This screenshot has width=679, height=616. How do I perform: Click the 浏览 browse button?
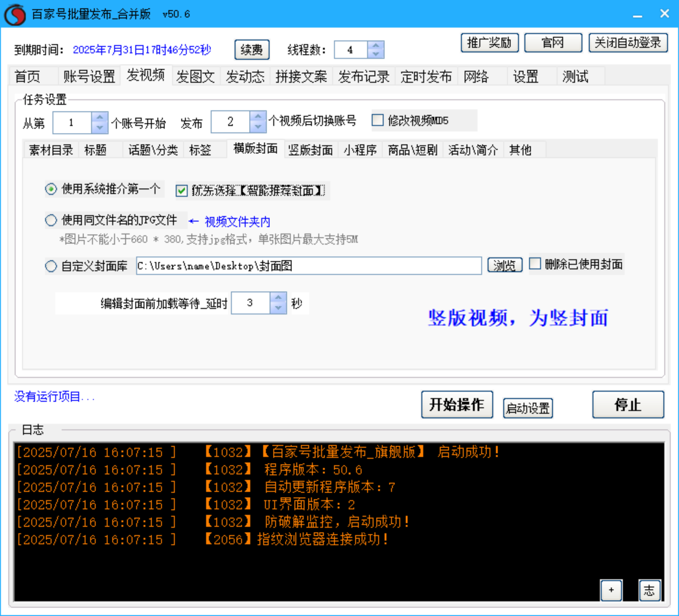click(x=505, y=265)
